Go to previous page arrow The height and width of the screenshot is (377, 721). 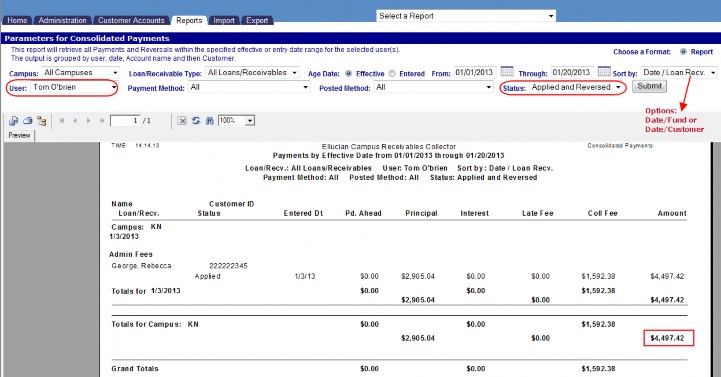(75, 120)
